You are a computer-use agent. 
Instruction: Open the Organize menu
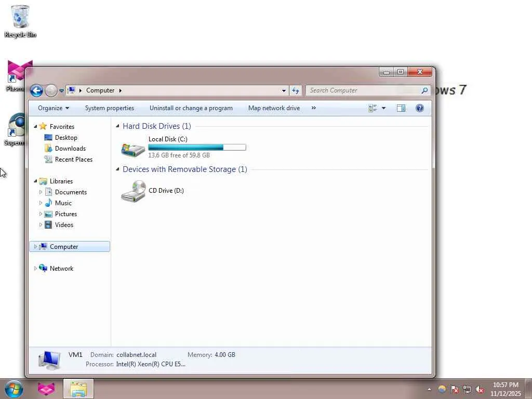pyautogui.click(x=54, y=108)
